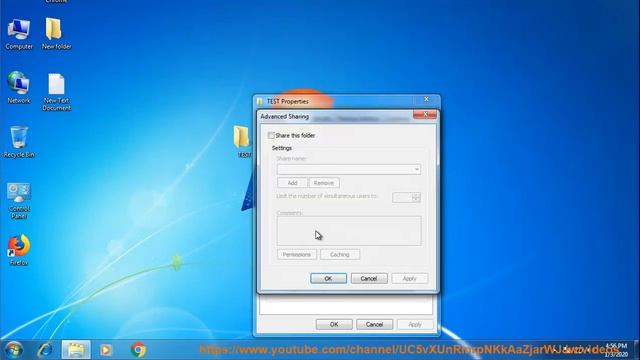Adjust the simultaneous users limit spinner
Image resolution: width=640 pixels, height=360 pixels.
(x=416, y=198)
